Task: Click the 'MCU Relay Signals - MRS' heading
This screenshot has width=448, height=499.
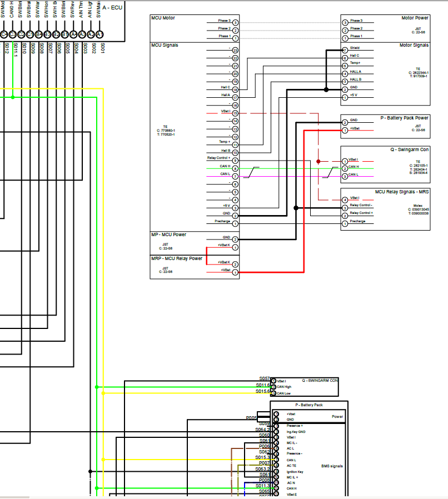Action: point(402,192)
